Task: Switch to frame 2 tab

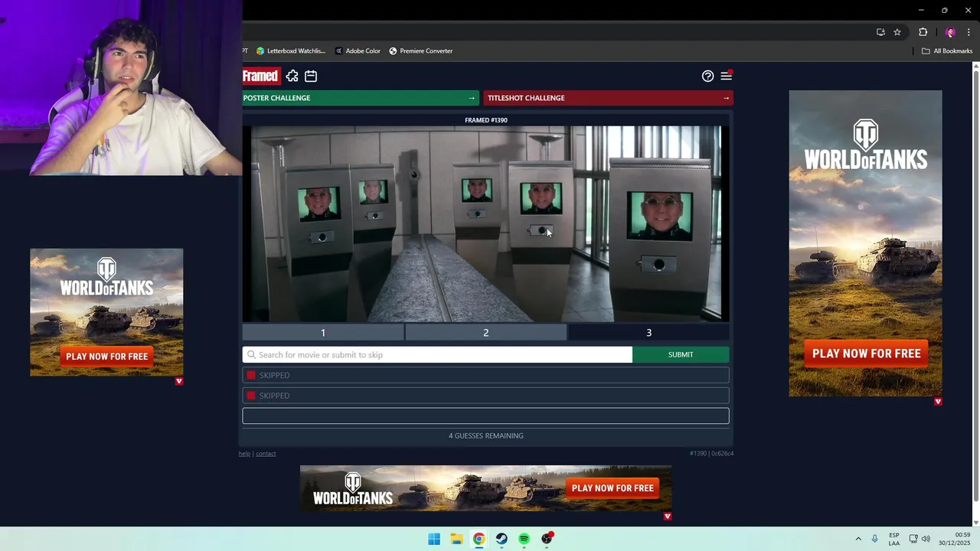Action: [485, 332]
